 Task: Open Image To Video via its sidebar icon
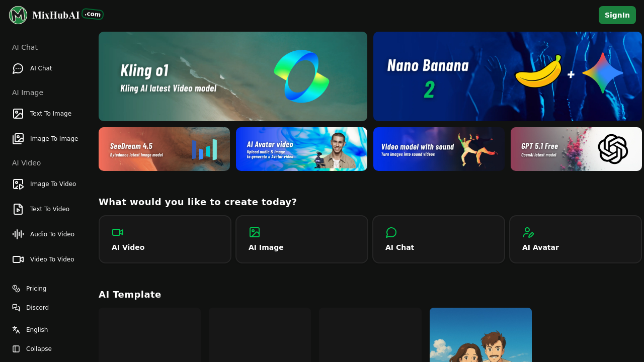(18, 184)
